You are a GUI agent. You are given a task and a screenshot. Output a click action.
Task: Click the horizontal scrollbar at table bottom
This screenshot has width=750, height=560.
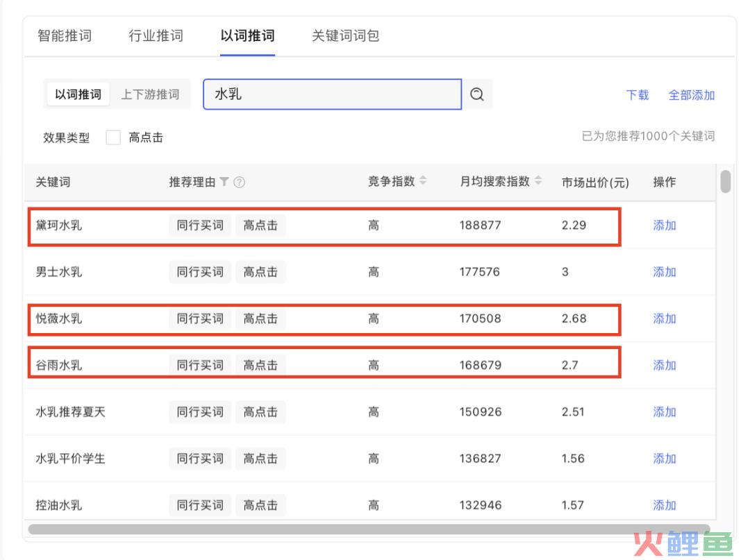click(369, 529)
